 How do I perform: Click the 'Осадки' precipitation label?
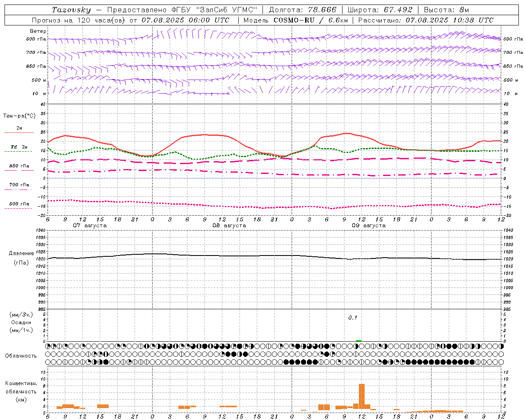[x=21, y=322]
